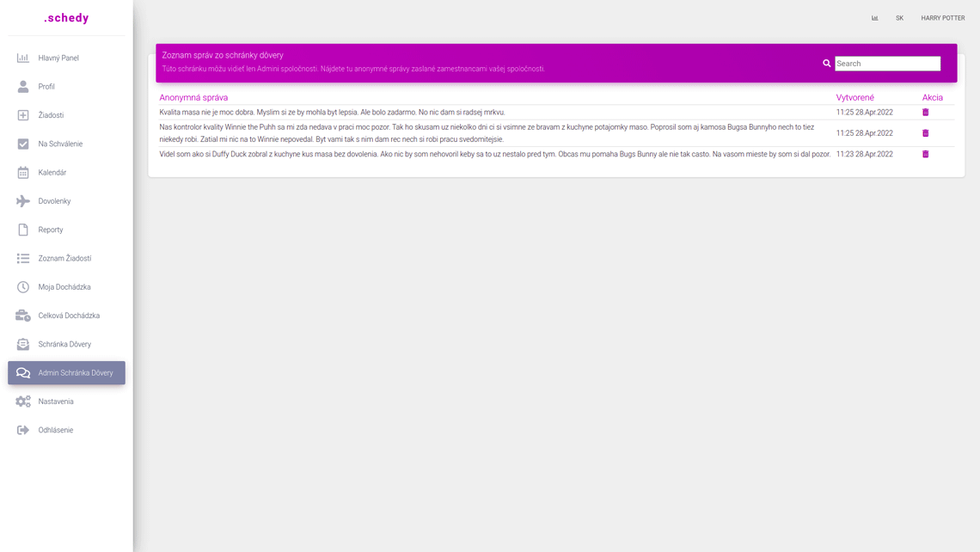Open Na Schválenie section
980x552 pixels.
point(60,144)
